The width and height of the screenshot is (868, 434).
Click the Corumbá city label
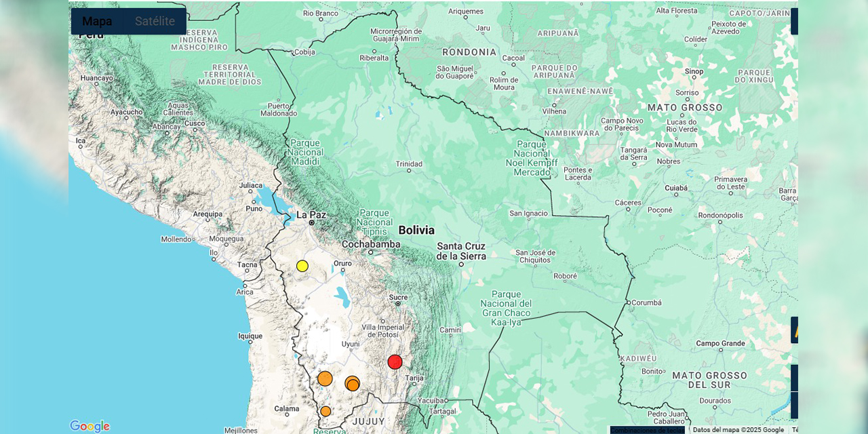coord(645,302)
